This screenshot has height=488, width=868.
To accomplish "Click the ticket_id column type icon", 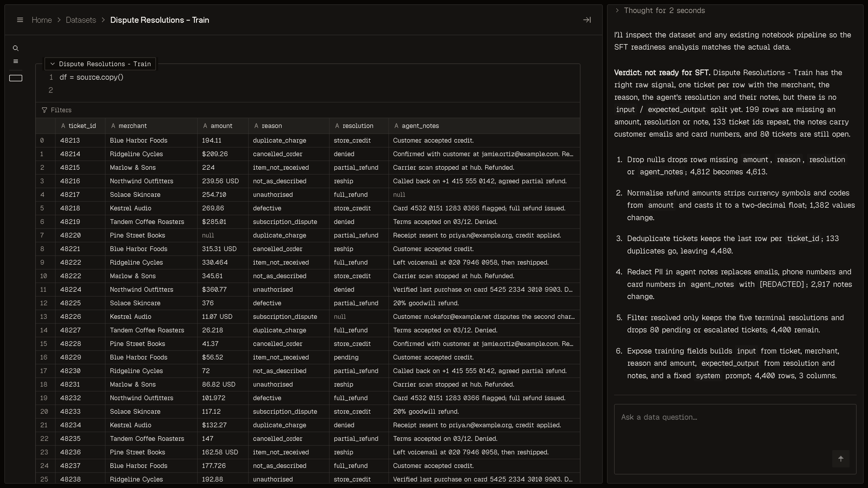I will coord(63,126).
